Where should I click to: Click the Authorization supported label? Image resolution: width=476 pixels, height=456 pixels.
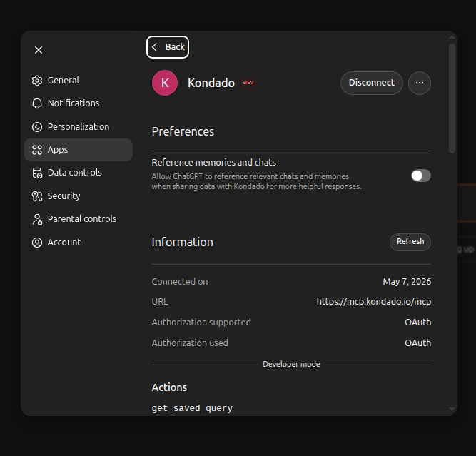[x=201, y=322]
